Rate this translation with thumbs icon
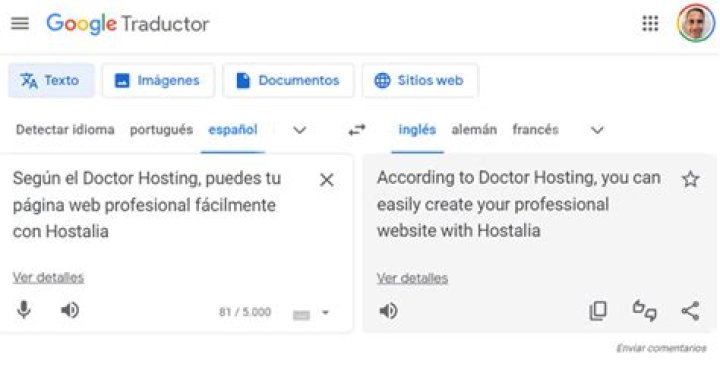Screen dimensions: 720x383 coord(645,310)
